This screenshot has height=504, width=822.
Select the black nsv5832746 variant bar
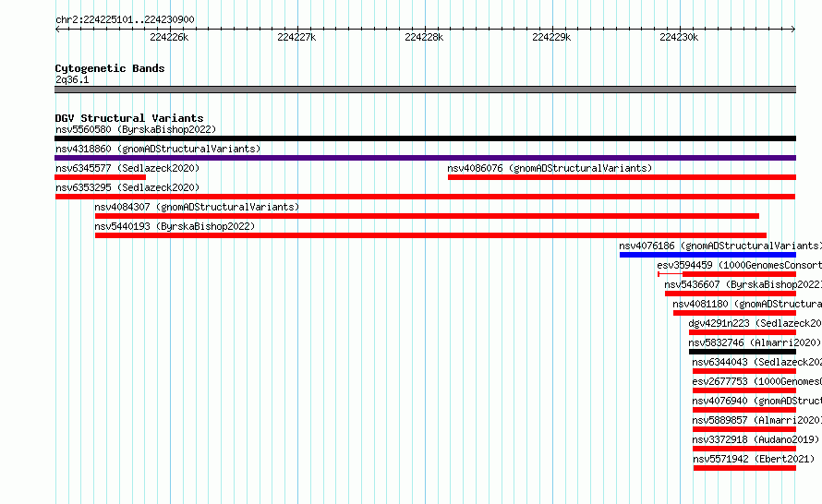coord(743,352)
